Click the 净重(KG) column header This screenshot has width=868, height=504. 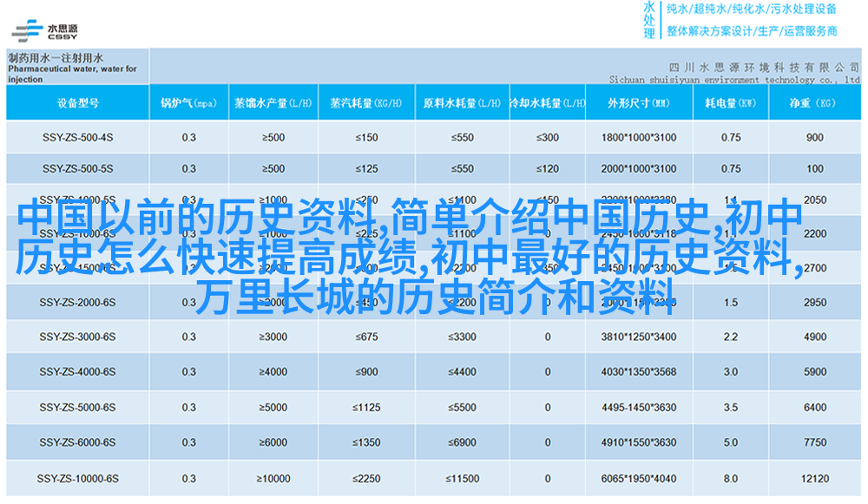[814, 103]
